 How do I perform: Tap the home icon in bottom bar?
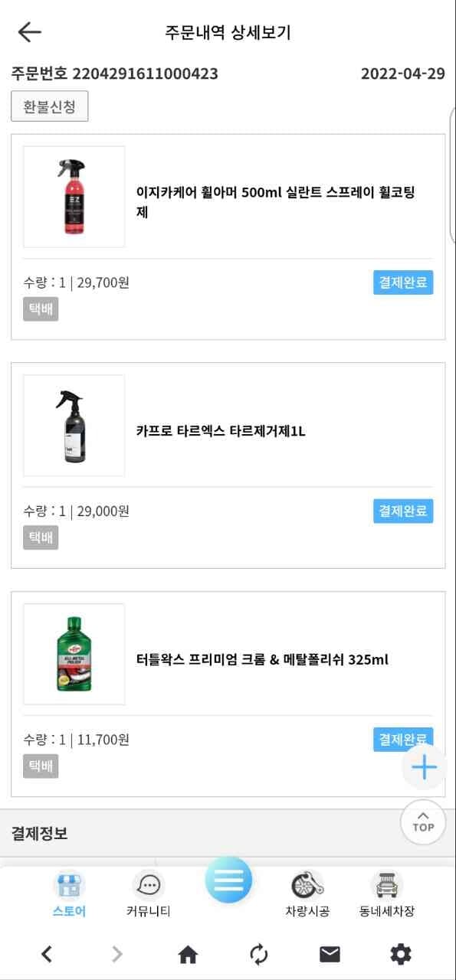coord(188,954)
